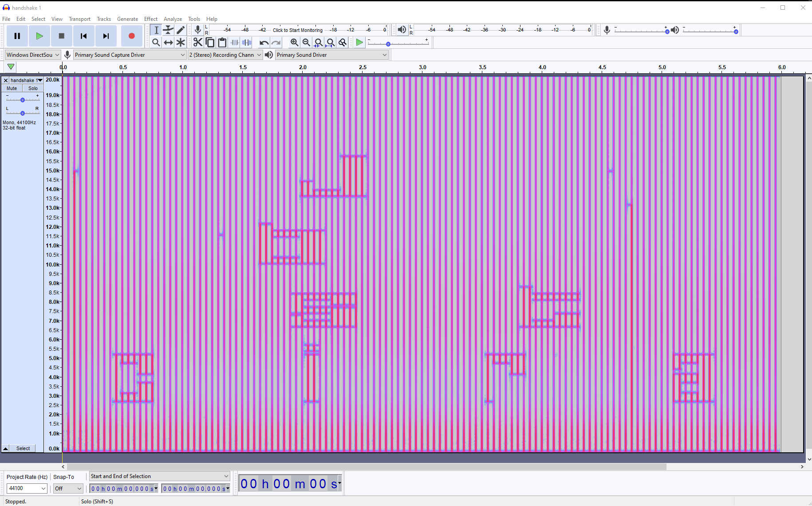The image size is (812, 506).
Task: Select the Draw (pencil) tool
Action: click(181, 30)
